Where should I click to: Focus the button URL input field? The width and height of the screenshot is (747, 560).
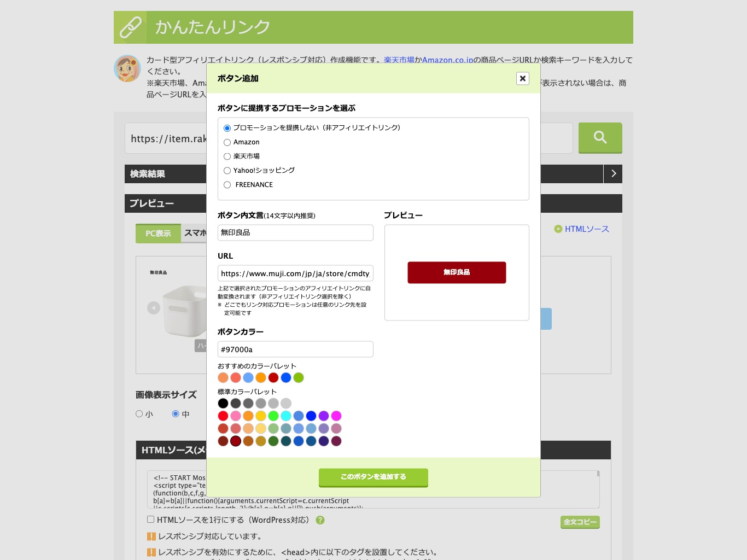pos(295,273)
